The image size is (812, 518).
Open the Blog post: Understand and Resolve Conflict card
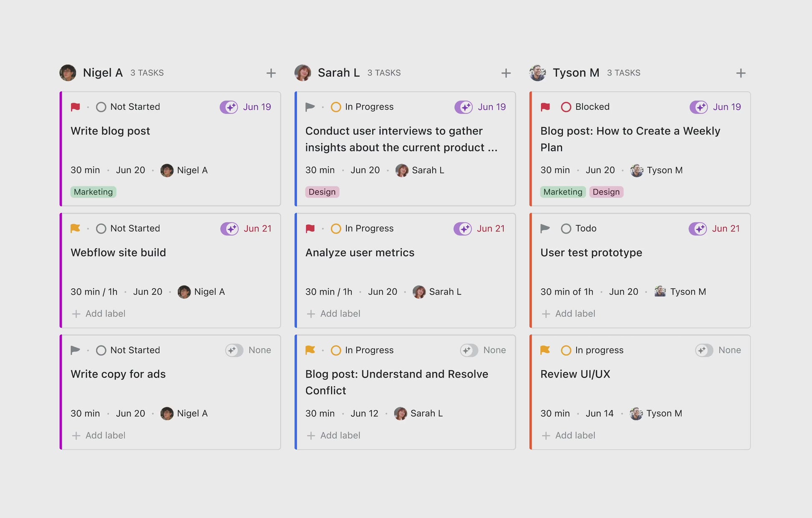pos(396,382)
